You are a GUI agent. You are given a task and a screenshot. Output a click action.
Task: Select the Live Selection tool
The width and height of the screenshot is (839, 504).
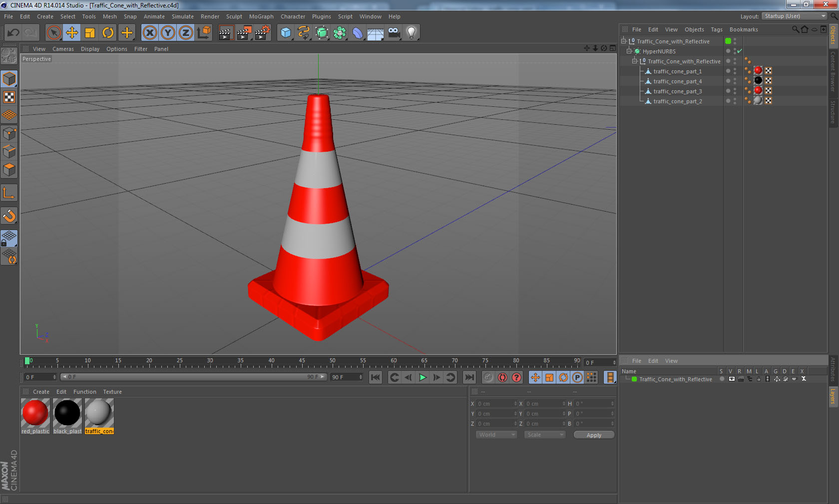click(53, 33)
